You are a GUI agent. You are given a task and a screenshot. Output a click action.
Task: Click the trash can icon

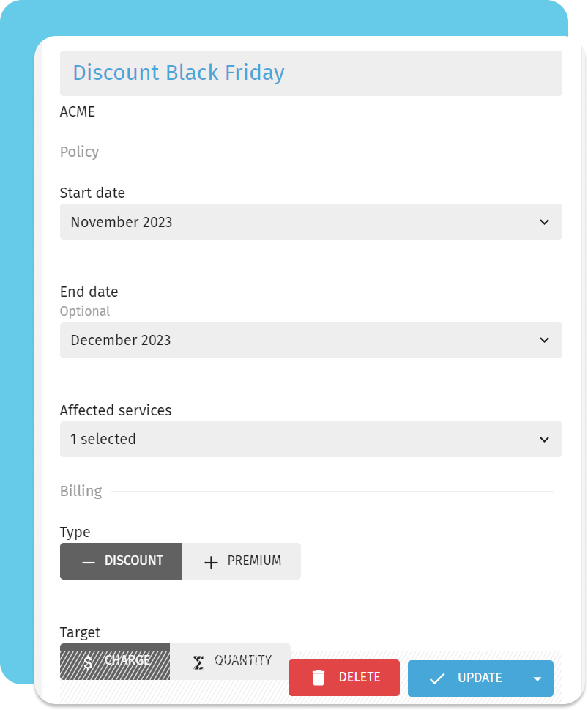pyautogui.click(x=319, y=678)
